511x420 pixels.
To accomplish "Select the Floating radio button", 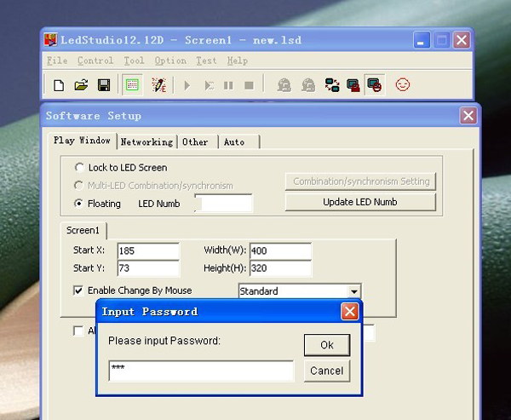I will point(80,204).
